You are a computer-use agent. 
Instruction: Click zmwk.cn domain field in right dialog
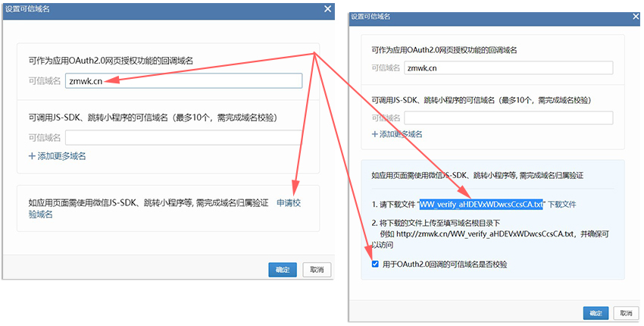pos(508,67)
